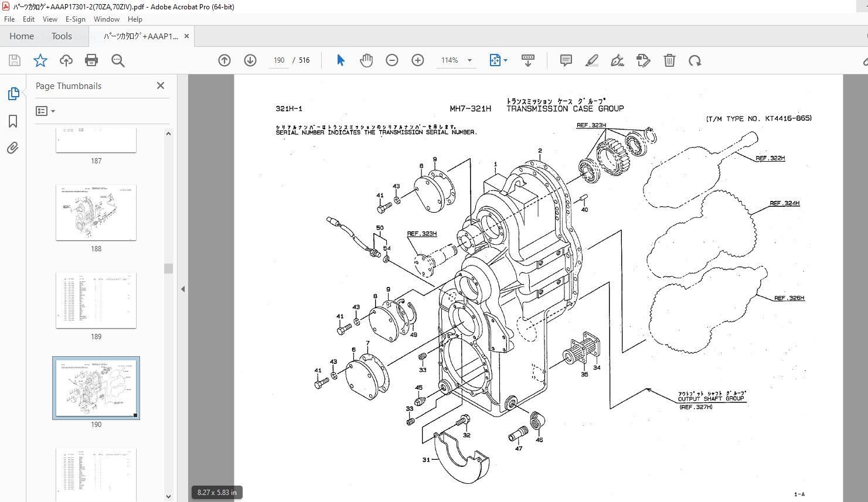Collapse the navigation pane arrow
This screenshot has width=868, height=502.
183,289
